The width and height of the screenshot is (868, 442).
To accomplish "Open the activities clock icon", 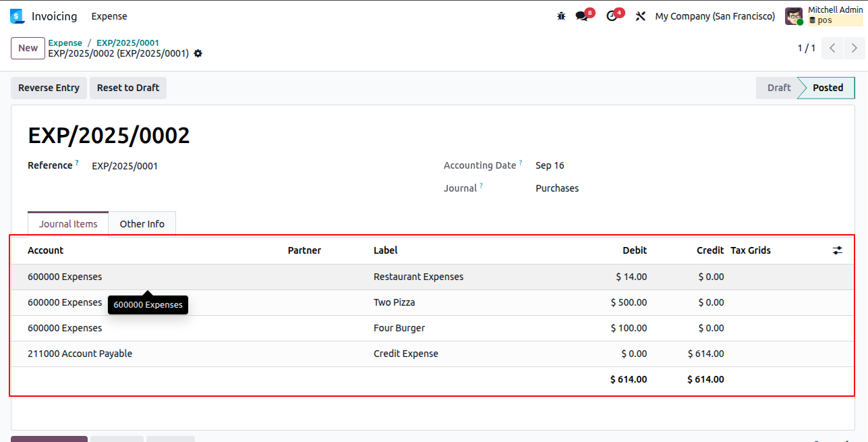I will [612, 16].
